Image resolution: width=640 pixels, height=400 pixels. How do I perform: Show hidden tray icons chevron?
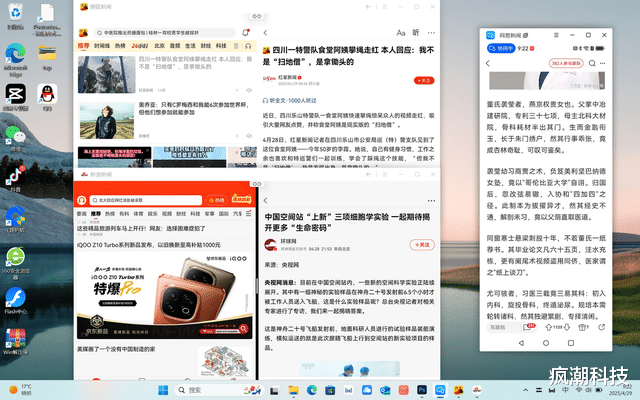525,390
